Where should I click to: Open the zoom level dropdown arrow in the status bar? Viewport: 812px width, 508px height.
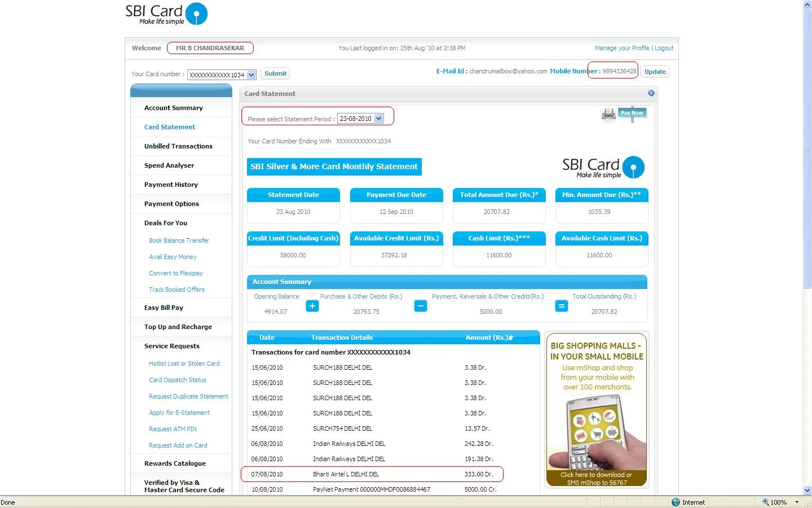pos(797,502)
